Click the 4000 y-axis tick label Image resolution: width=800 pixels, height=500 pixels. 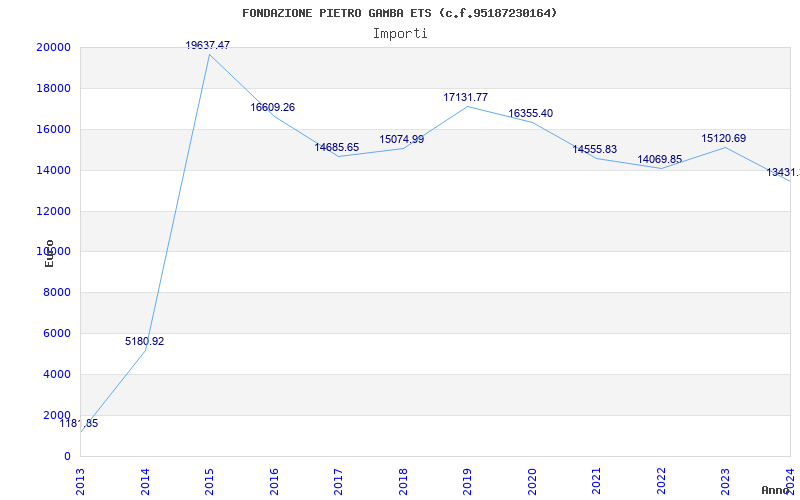point(56,374)
